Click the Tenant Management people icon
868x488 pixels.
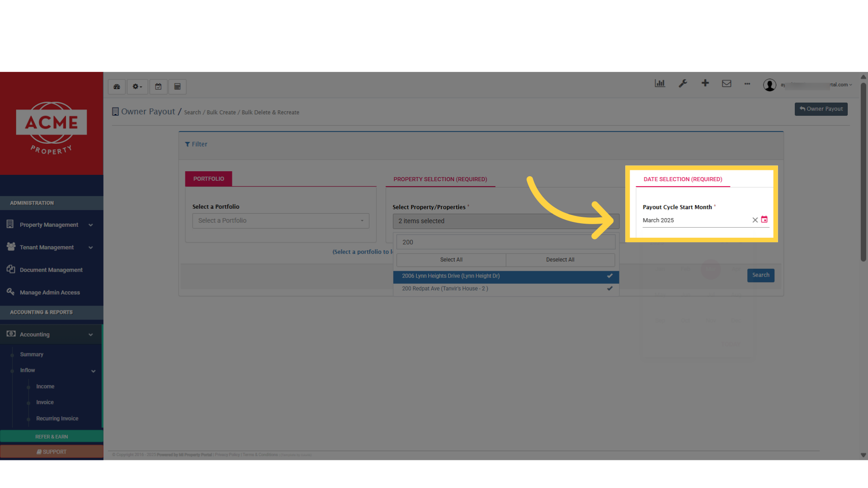click(11, 247)
